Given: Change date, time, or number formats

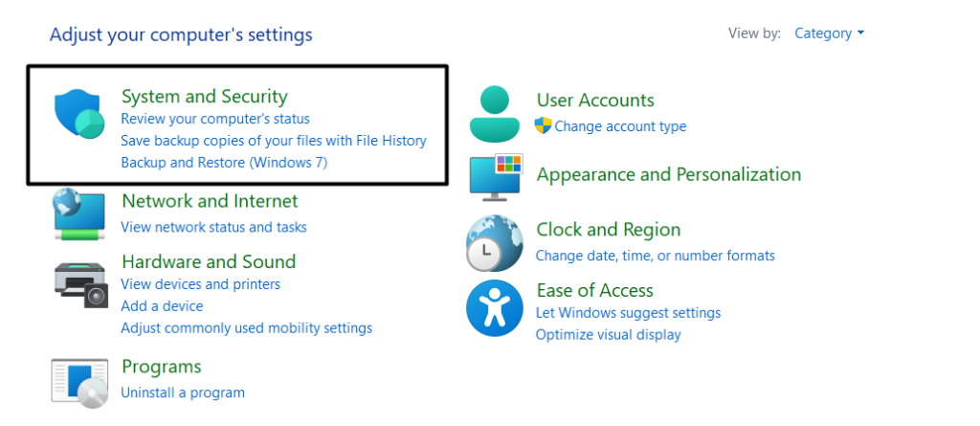Looking at the screenshot, I should tap(656, 256).
